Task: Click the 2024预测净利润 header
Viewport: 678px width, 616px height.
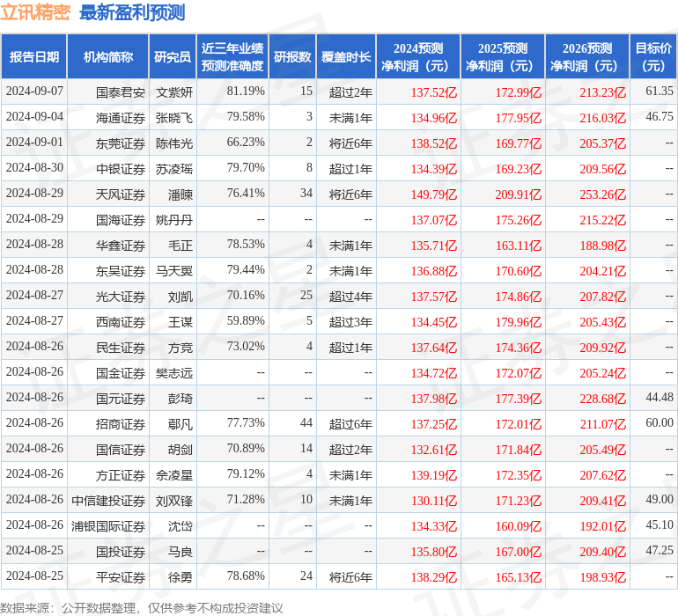Action: (x=418, y=56)
